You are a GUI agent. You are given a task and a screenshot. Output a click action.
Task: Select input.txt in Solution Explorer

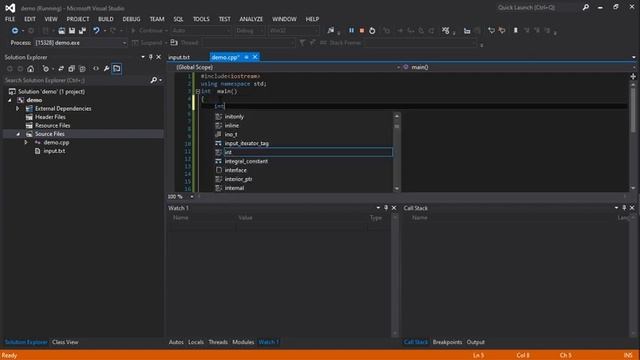pyautogui.click(x=54, y=151)
